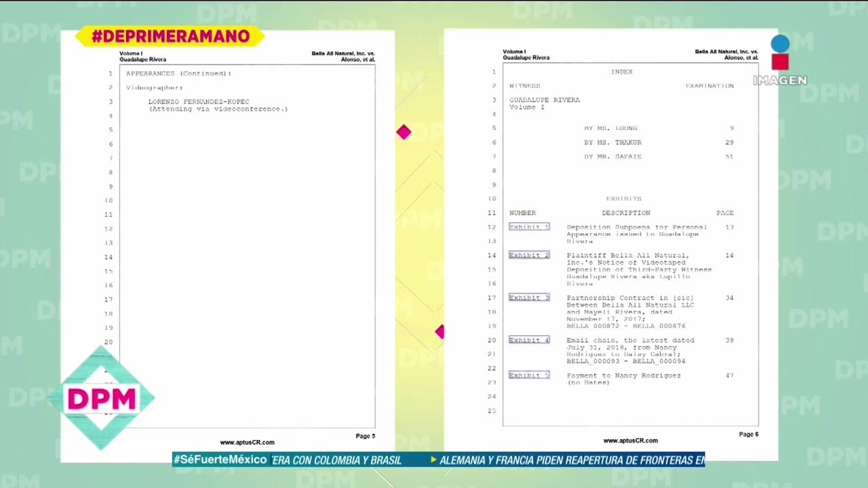This screenshot has height=488, width=868.
Task: Click www.aptusCR.com on Page 5
Action: (x=247, y=443)
